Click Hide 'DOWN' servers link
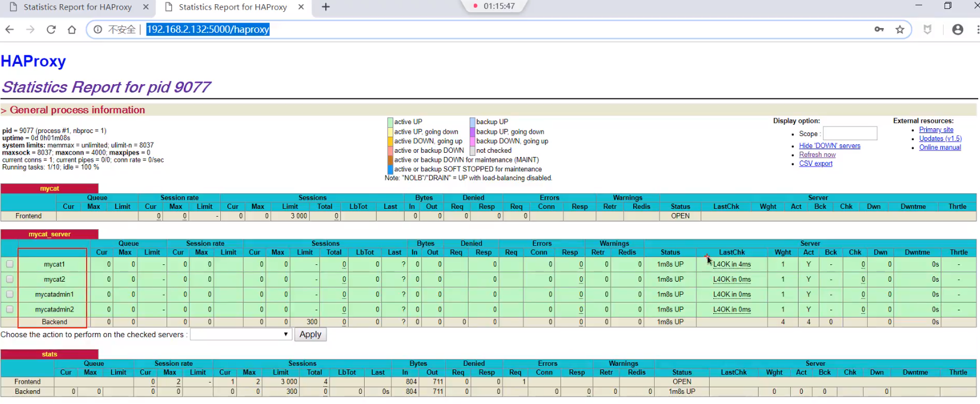980x404 pixels. pyautogui.click(x=830, y=146)
